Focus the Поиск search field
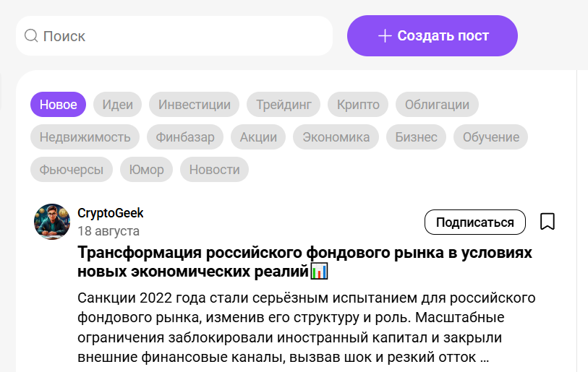This screenshot has width=588, height=372. pyautogui.click(x=181, y=35)
